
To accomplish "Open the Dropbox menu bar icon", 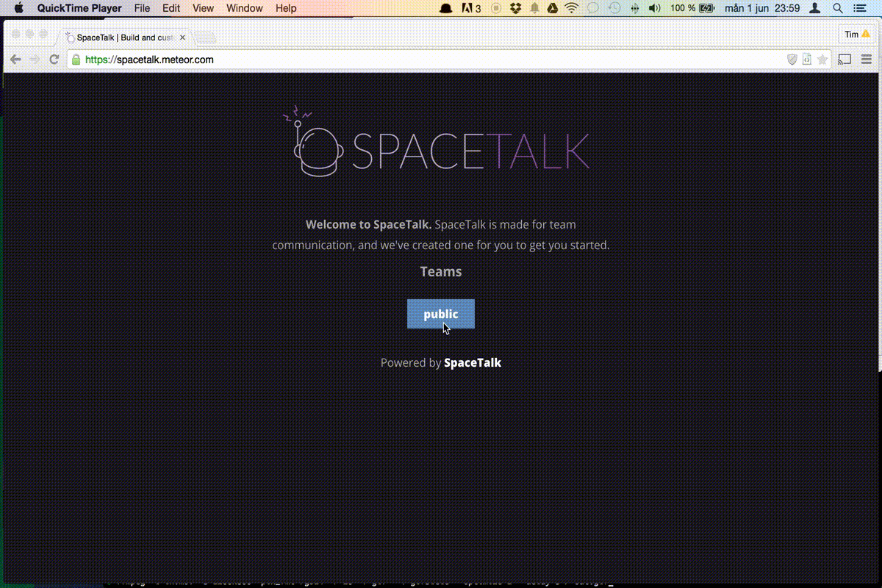I will coord(516,8).
